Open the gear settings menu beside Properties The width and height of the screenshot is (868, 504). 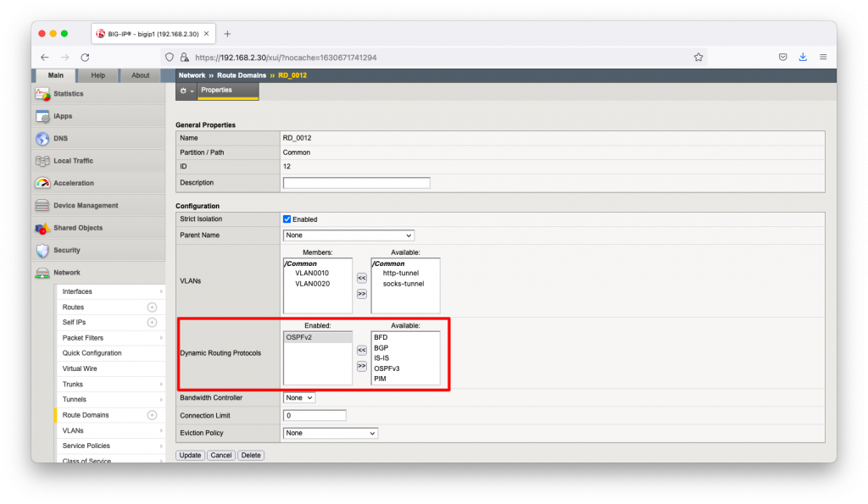click(x=186, y=91)
